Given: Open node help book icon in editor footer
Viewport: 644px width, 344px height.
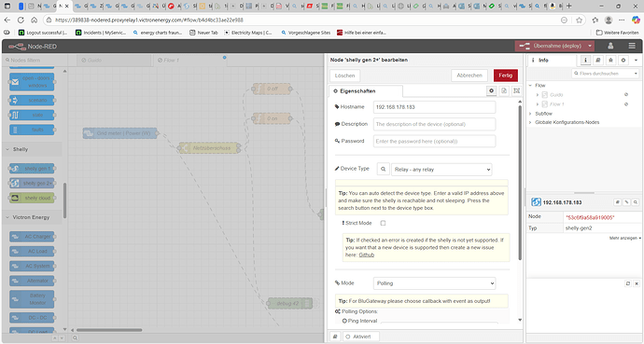Looking at the screenshot, I should click(335, 337).
